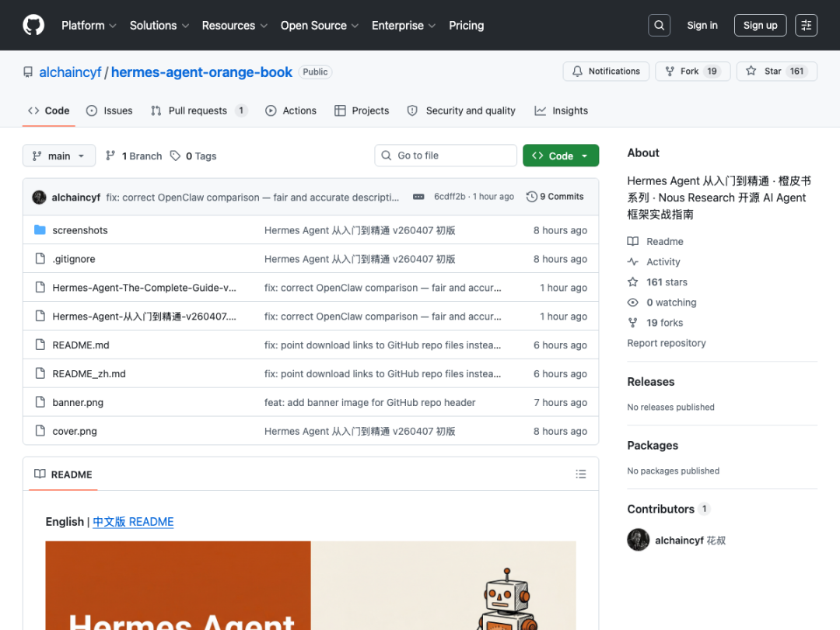Open Packages heading link
840x630 pixels.
(653, 445)
